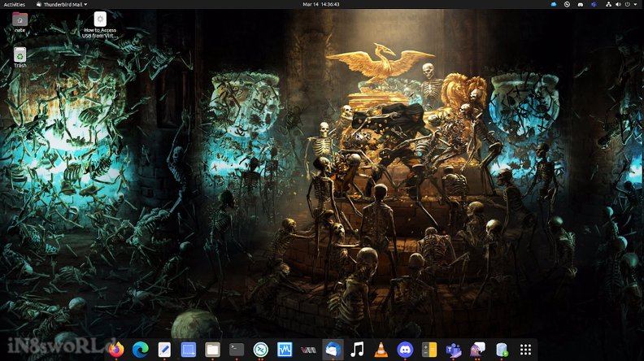Open the Activities overview
Viewport: 644px width, 361px height.
15,4
